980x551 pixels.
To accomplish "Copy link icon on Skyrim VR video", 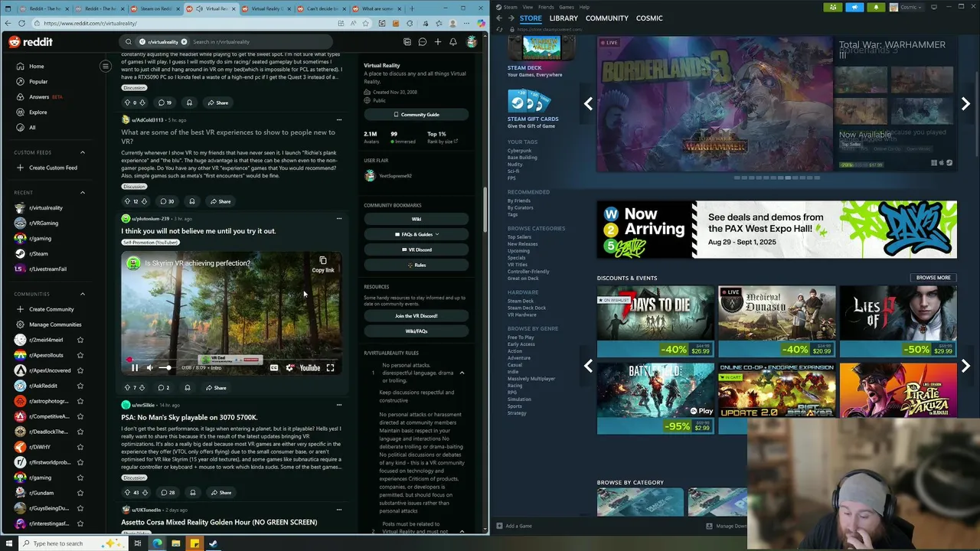I will pos(323,264).
